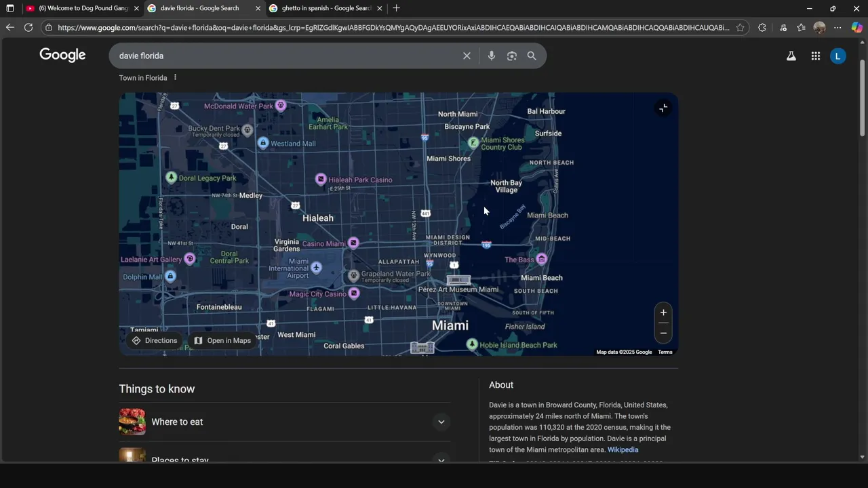Click Pérez Art Museum Miami marker
The height and width of the screenshot is (488, 868).
[x=458, y=280]
